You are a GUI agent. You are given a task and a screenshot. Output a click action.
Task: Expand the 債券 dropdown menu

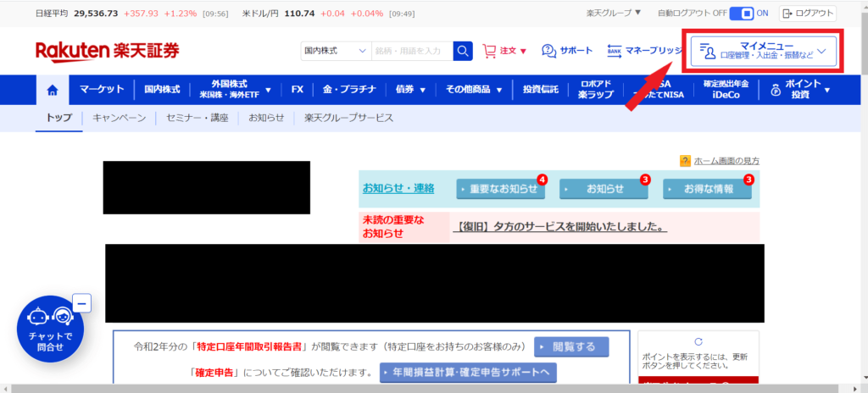click(409, 90)
